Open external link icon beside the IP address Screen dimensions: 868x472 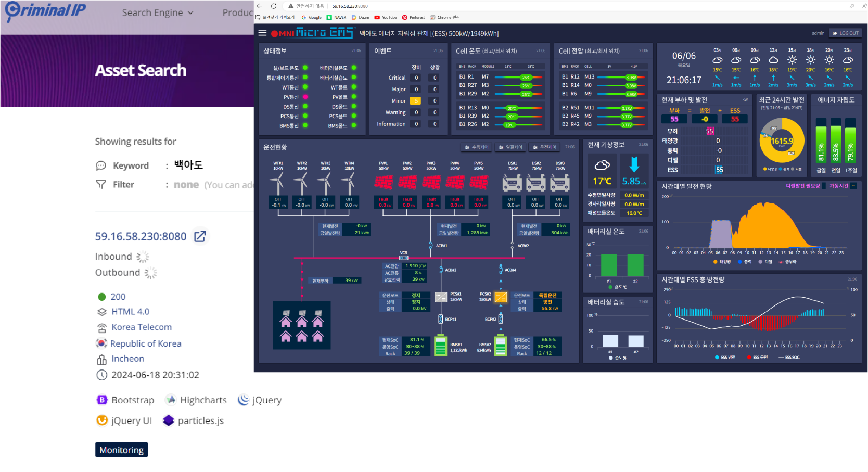pyautogui.click(x=200, y=236)
